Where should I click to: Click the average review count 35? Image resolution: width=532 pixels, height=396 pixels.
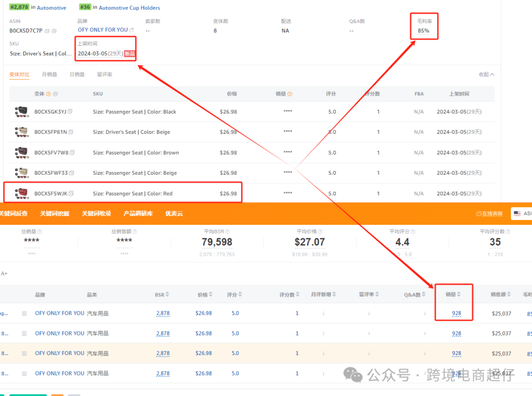point(495,242)
